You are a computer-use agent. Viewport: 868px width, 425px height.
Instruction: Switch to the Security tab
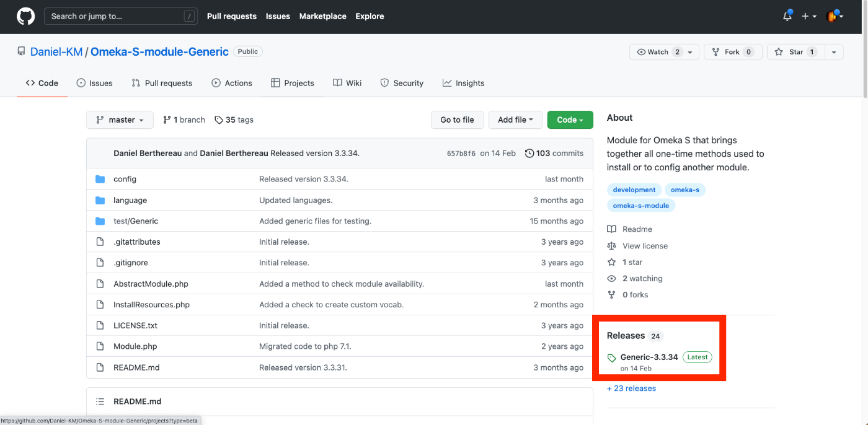pos(402,83)
